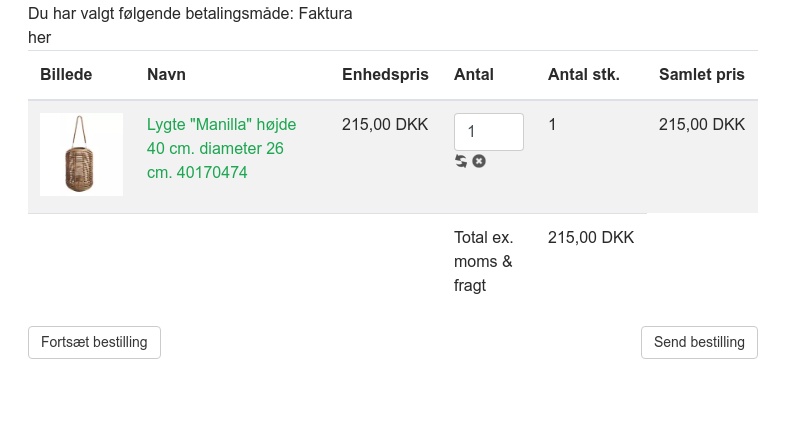Image resolution: width=788 pixels, height=422 pixels.
Task: Open the Lygte Manilla product thumbnail
Action: click(81, 154)
